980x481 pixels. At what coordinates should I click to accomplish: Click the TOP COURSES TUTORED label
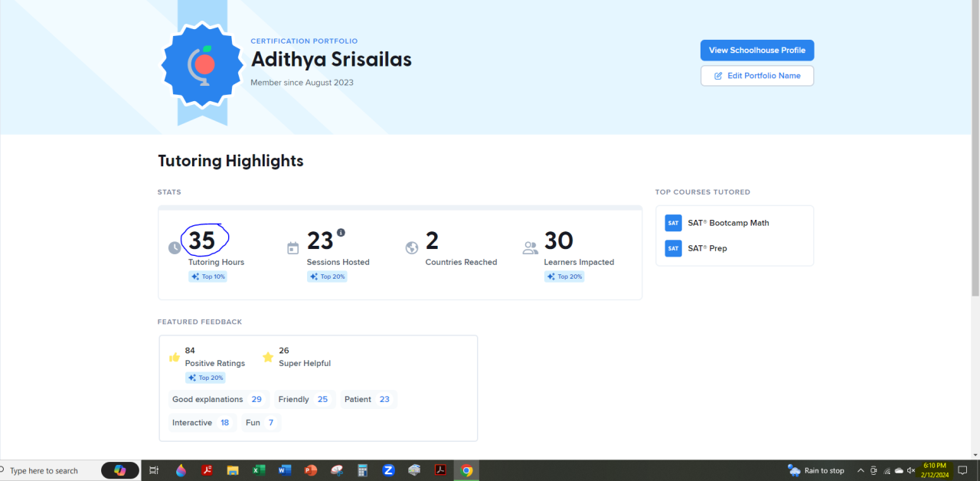click(x=703, y=192)
